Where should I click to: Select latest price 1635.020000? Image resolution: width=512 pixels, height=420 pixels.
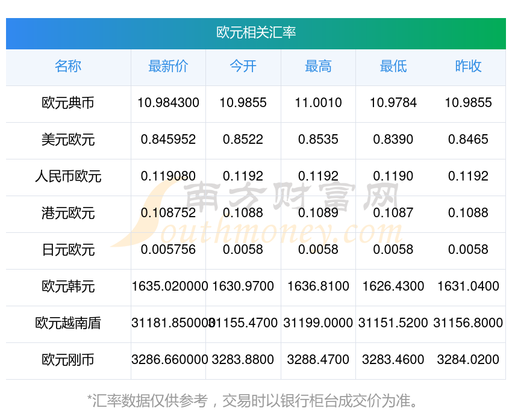tap(169, 286)
